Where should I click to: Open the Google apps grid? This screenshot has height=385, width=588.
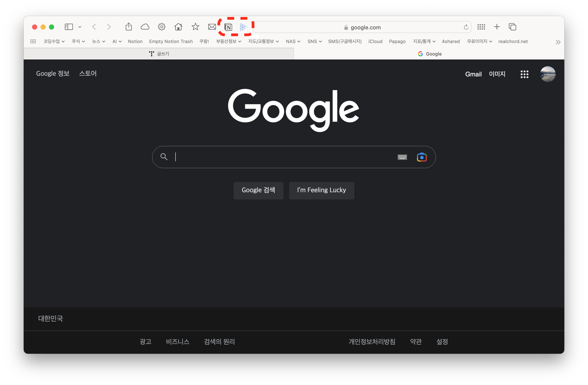pos(524,74)
